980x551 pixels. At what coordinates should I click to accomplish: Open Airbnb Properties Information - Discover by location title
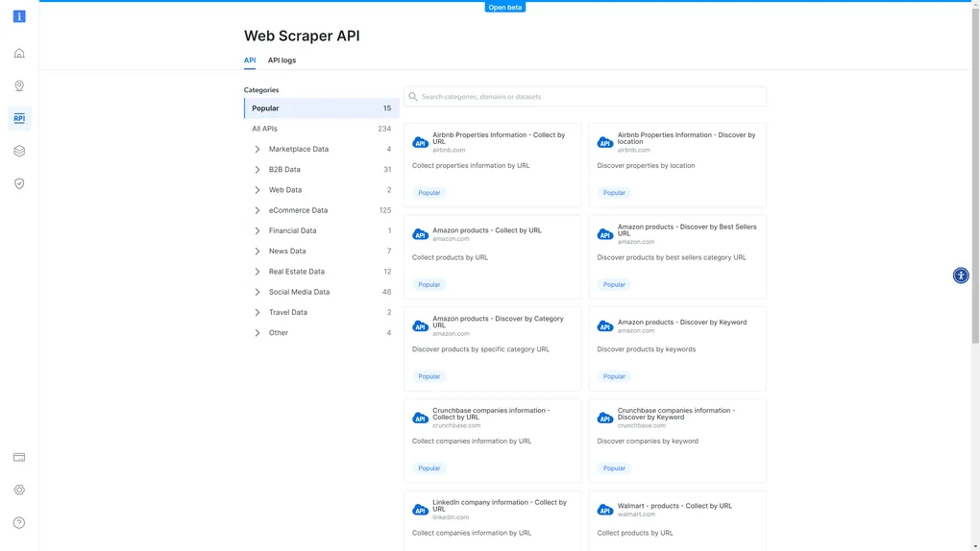tap(686, 138)
